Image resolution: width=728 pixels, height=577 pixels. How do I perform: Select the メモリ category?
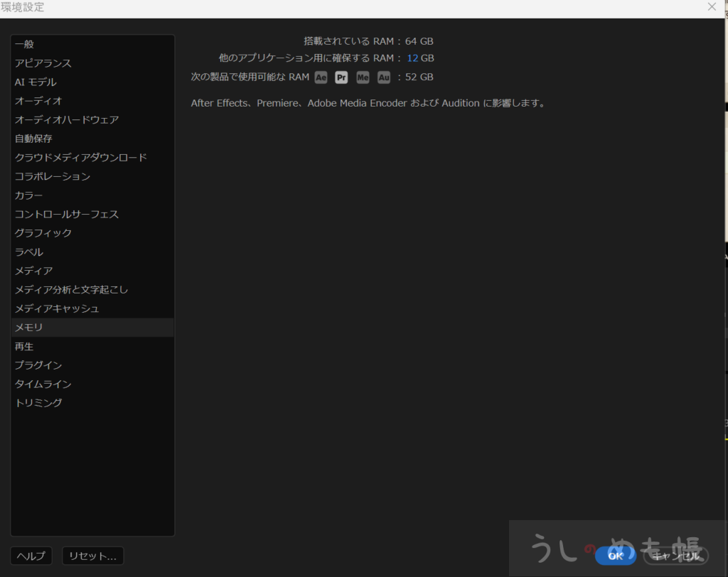[29, 328]
